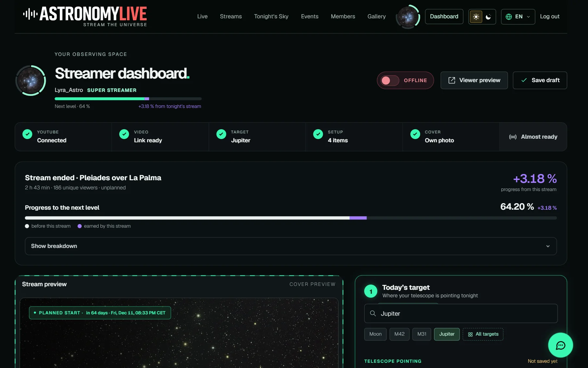
Task: Click the +3.18 % from tonight's stream text
Action: (x=170, y=106)
